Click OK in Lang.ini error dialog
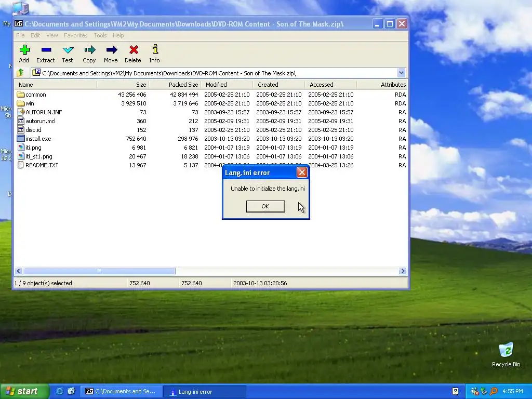Viewport: 532px width, 399px height. pos(265,206)
